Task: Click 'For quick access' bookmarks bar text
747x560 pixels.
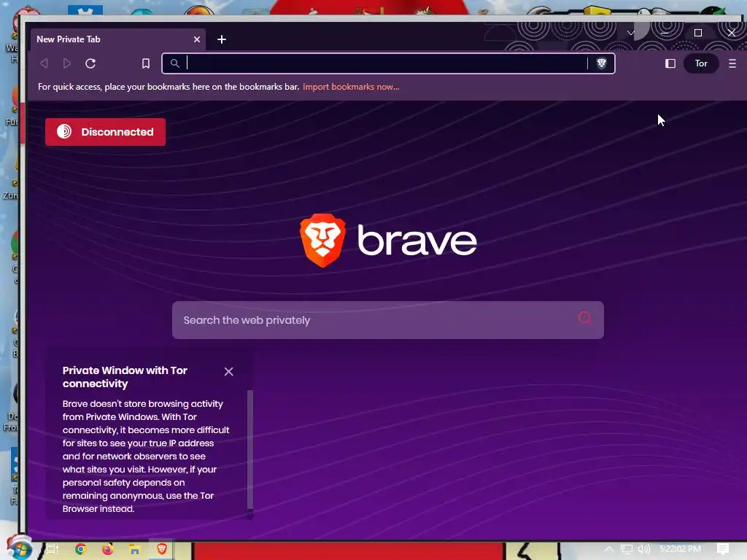Action: (169, 87)
